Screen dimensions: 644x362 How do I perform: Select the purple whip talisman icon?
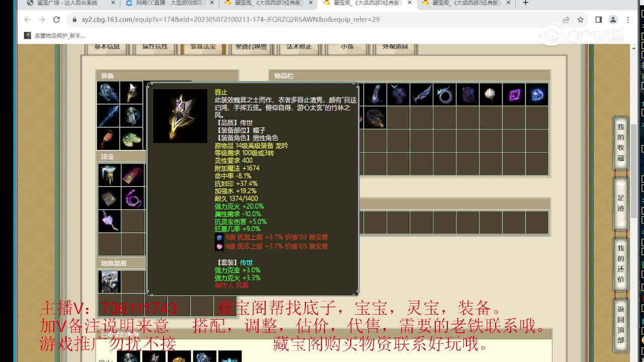point(132,198)
